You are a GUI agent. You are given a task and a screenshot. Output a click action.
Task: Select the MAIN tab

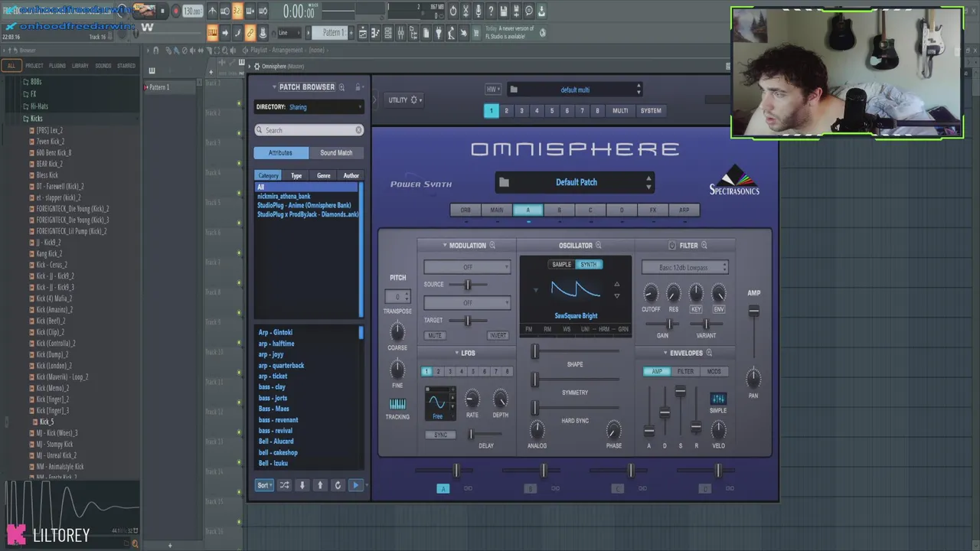(497, 210)
